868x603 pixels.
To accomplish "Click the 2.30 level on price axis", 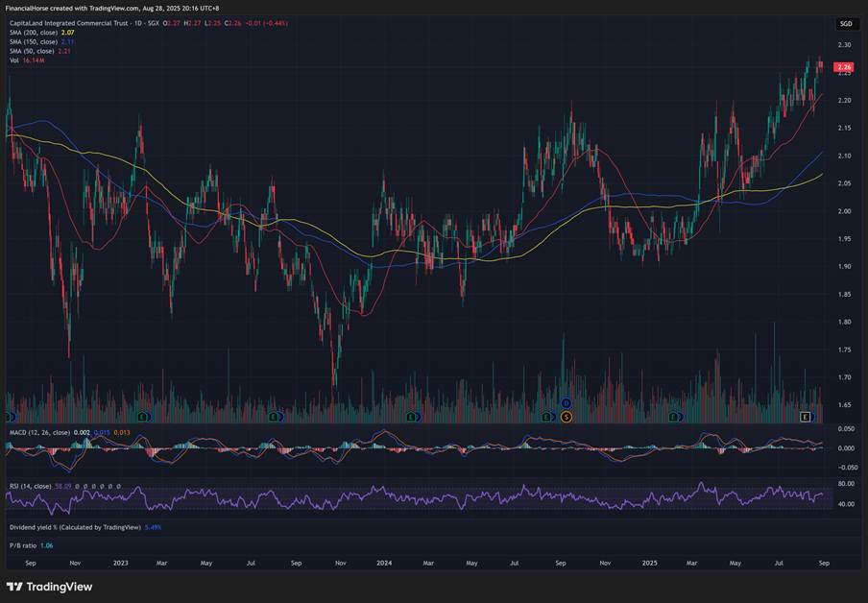I will click(x=844, y=45).
